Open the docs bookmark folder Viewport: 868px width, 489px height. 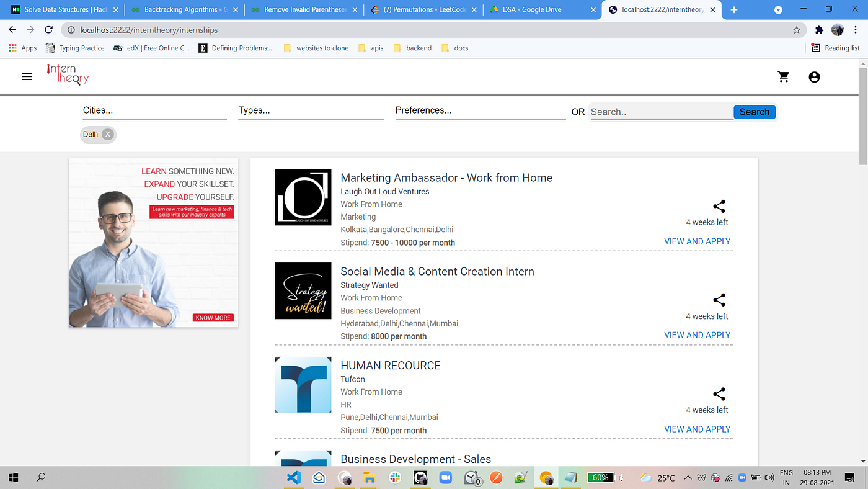454,48
